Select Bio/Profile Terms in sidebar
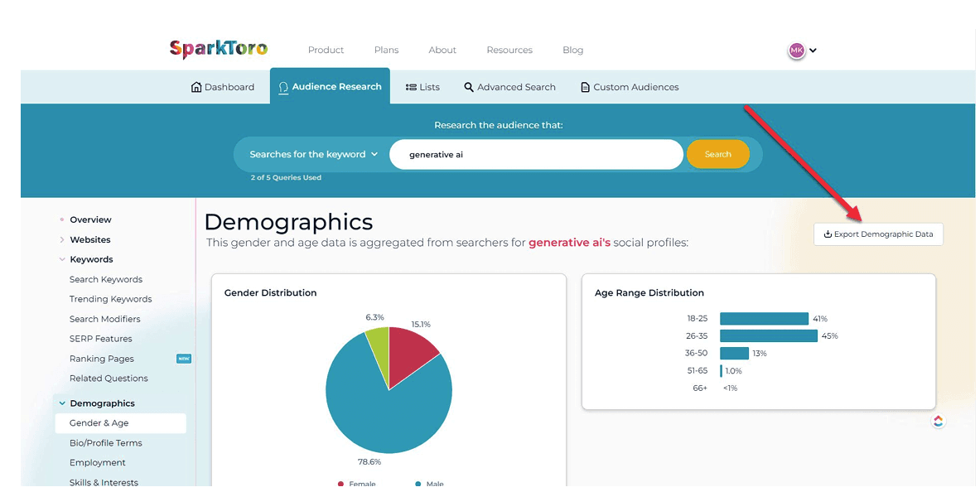The image size is (980, 492). pos(106,443)
